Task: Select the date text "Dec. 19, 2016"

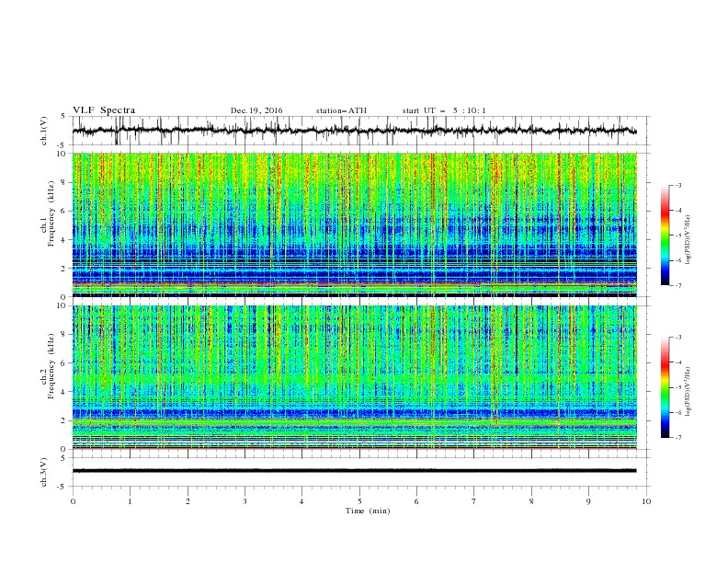Action: (256, 110)
